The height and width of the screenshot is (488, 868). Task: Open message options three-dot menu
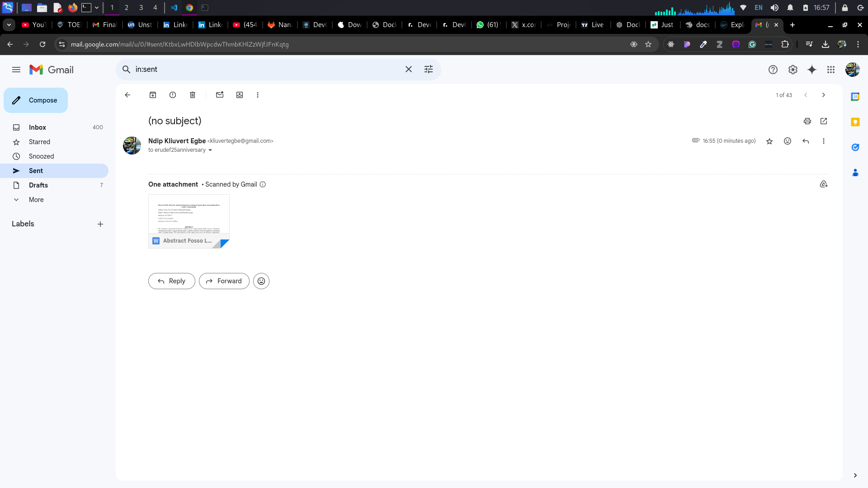point(824,141)
